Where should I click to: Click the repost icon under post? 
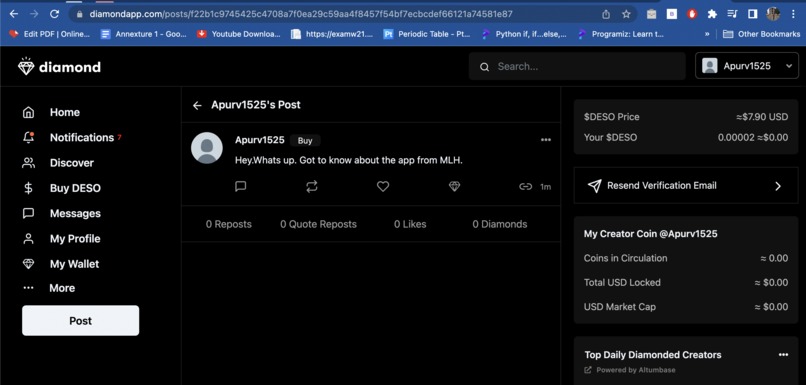pos(312,187)
